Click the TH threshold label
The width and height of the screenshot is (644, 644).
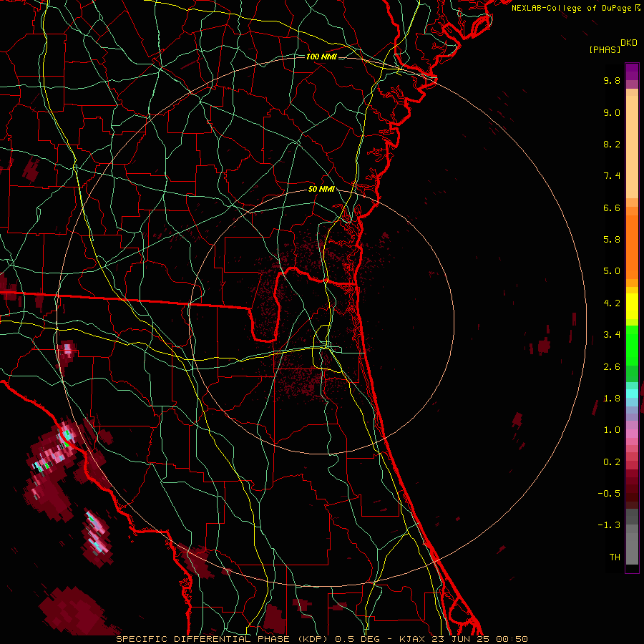click(615, 557)
